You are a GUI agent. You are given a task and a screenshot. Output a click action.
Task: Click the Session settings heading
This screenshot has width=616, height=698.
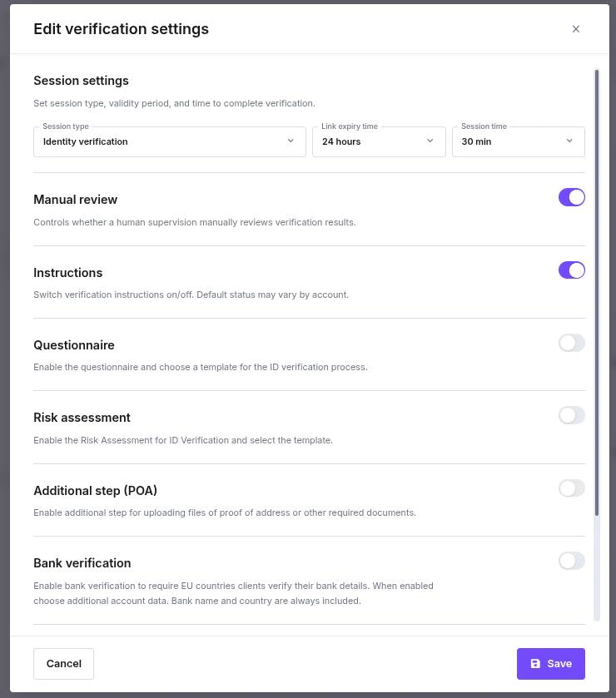tap(81, 81)
